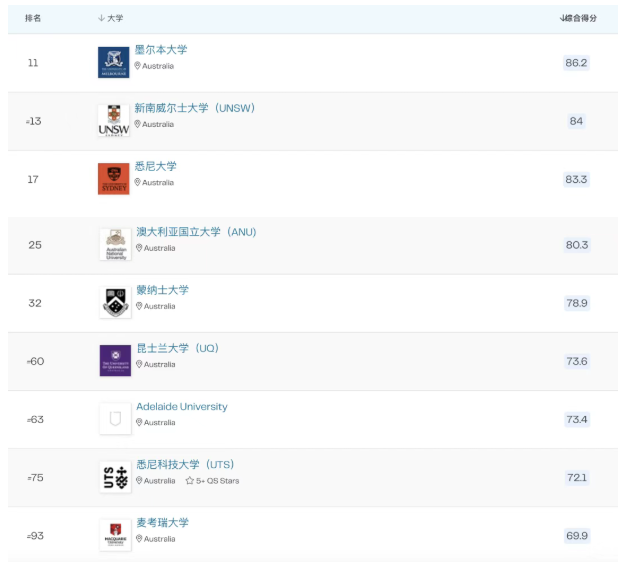629x569 pixels.
Task: Click the Macquarie University logo
Action: click(x=116, y=535)
